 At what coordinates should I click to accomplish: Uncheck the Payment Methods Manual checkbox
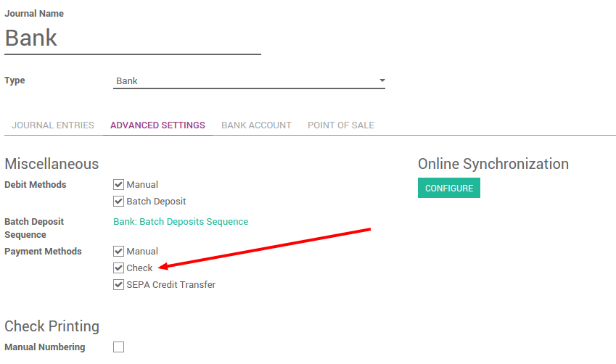click(x=118, y=252)
